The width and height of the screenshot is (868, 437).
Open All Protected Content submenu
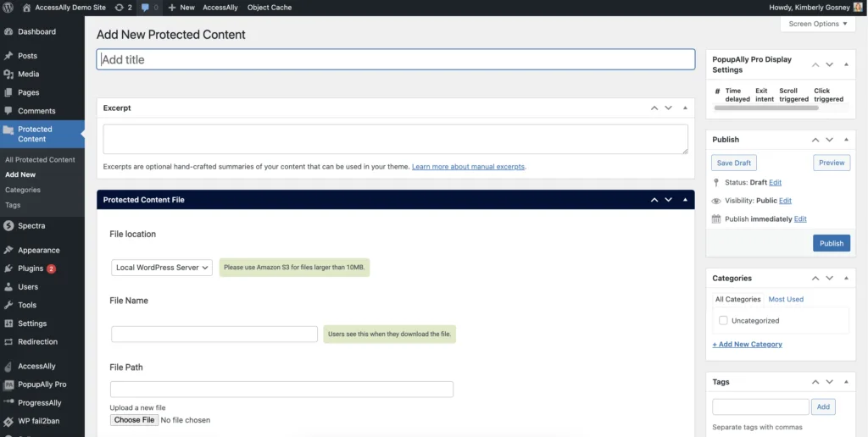tap(40, 159)
